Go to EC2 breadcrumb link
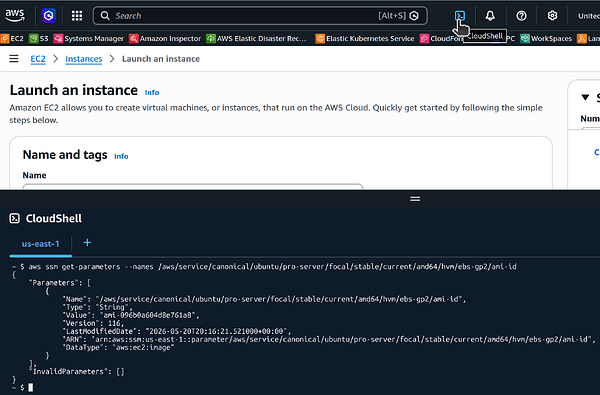This screenshot has height=395, width=600. pos(38,59)
